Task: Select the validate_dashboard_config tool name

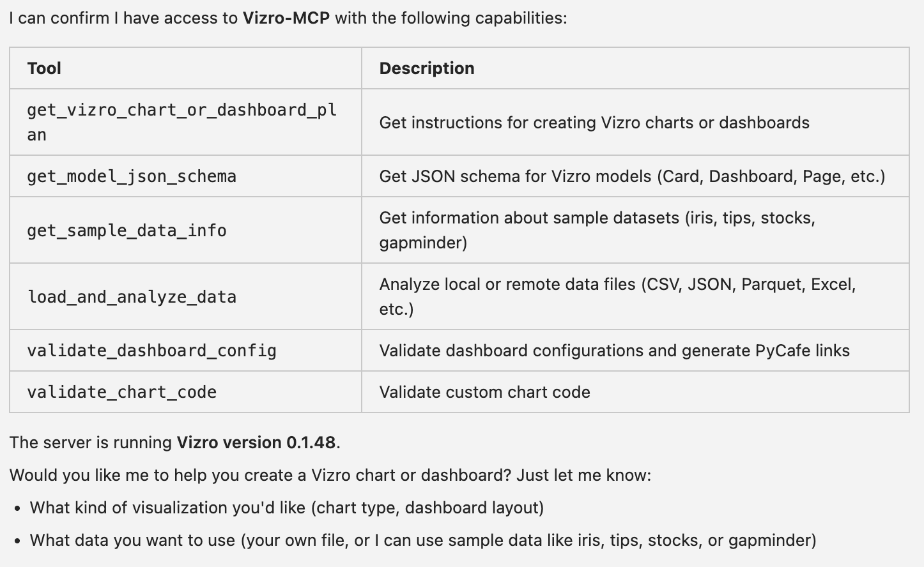Action: coord(151,351)
